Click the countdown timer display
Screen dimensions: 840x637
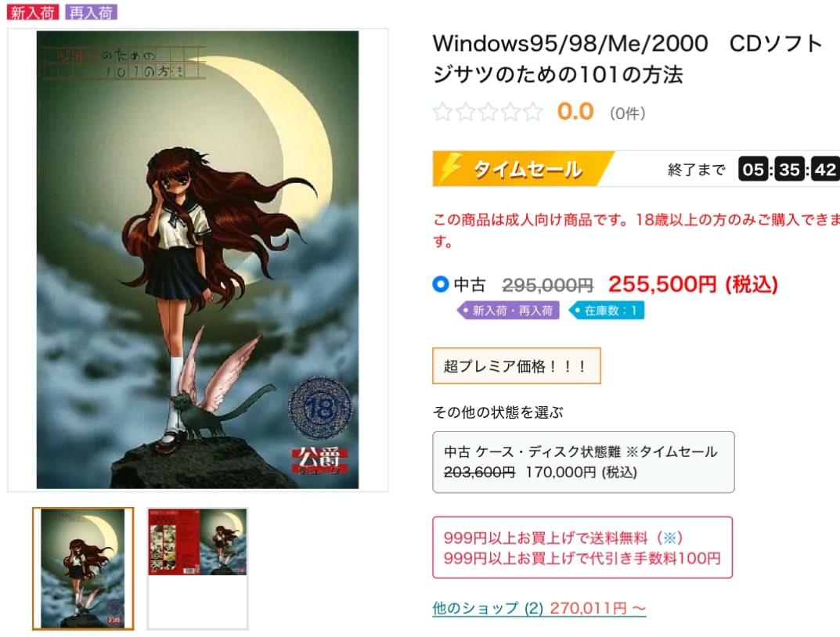coord(788,169)
